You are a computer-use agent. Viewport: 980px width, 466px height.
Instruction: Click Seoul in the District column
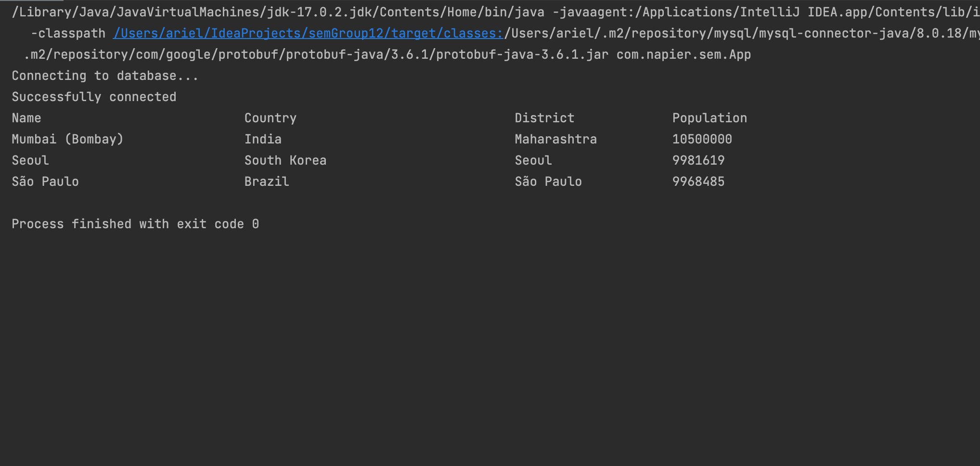point(533,160)
